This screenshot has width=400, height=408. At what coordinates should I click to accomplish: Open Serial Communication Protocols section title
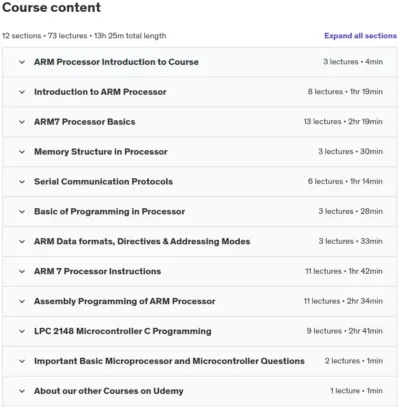coord(103,182)
